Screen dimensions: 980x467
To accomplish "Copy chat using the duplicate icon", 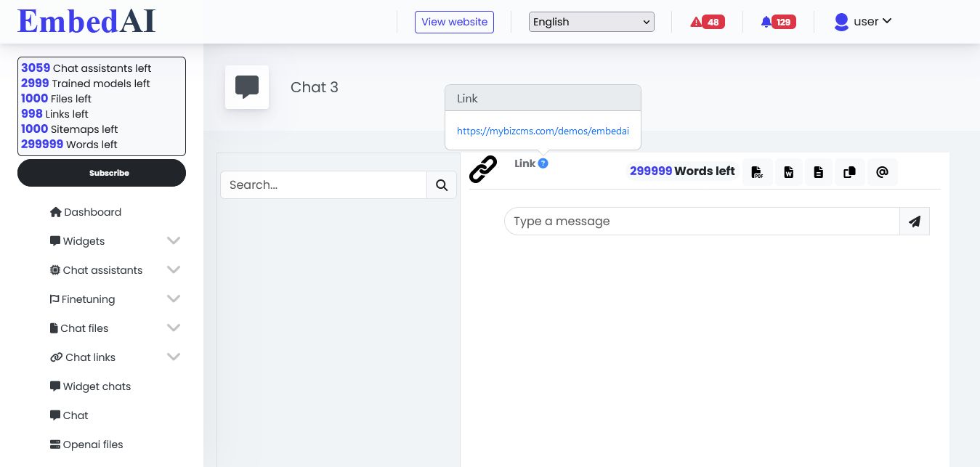I will [849, 172].
